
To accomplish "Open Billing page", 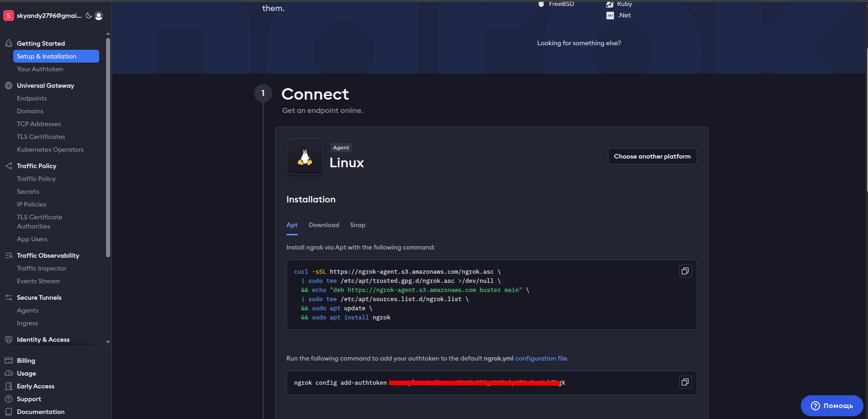I will point(26,361).
